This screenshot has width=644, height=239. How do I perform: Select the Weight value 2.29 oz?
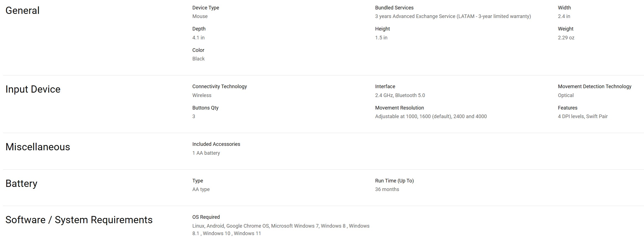coord(566,38)
